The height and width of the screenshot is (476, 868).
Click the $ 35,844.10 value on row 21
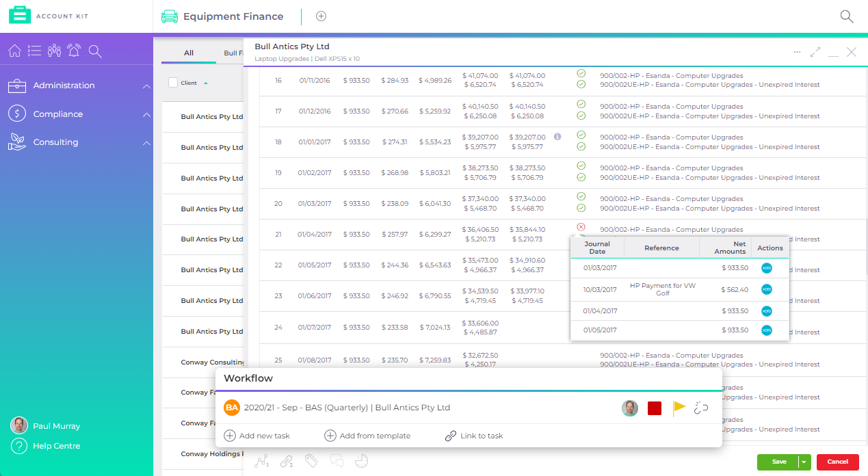click(527, 230)
